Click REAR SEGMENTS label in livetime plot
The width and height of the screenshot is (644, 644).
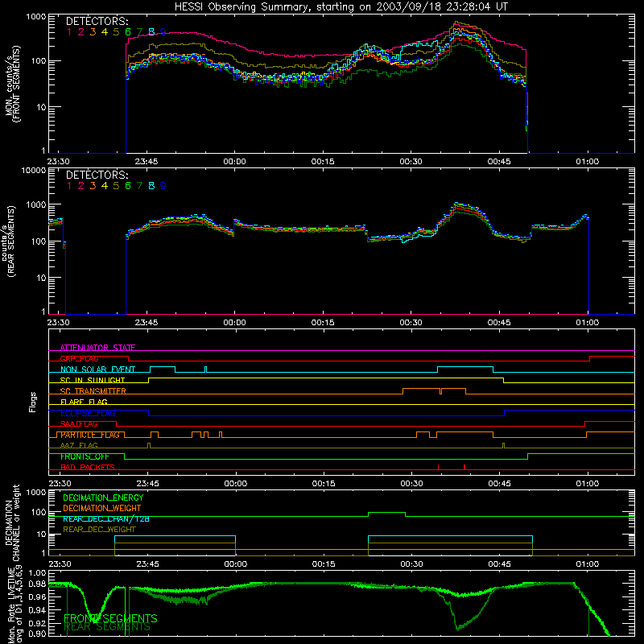[107, 627]
